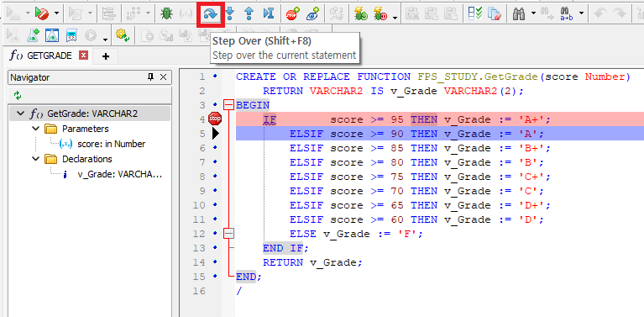
Task: Click the CREATE OR REPLACE FUNCTION text
Action: pyautogui.click(x=323, y=77)
